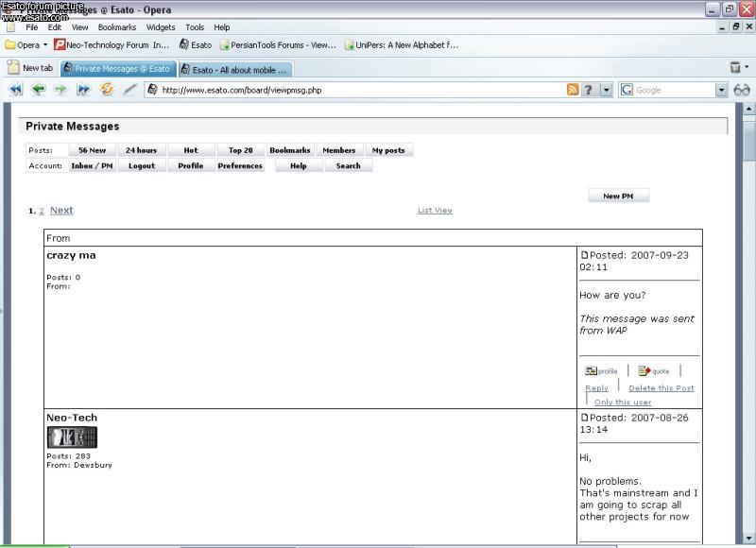Open the Tools menu
Screen dimensions: 756x548
click(195, 27)
